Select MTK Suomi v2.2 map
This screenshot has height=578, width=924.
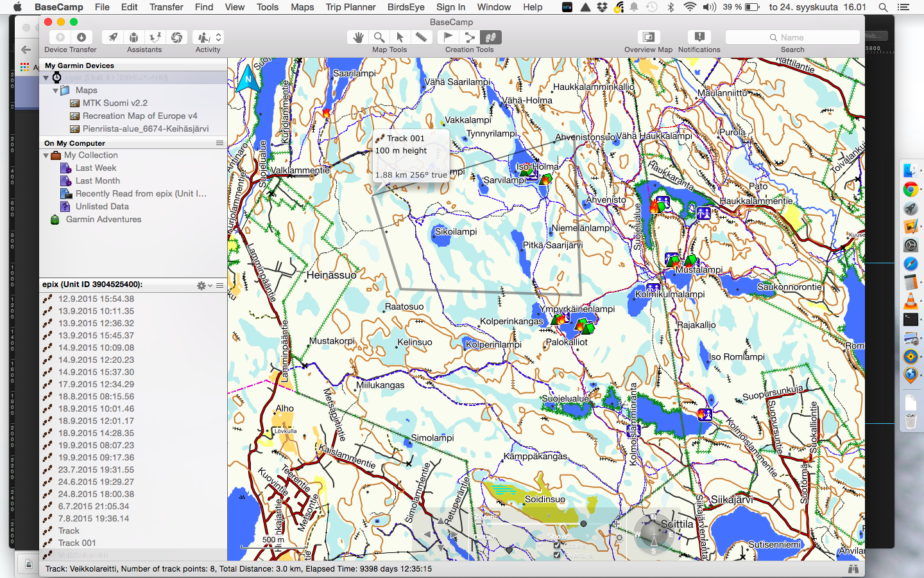(x=115, y=103)
